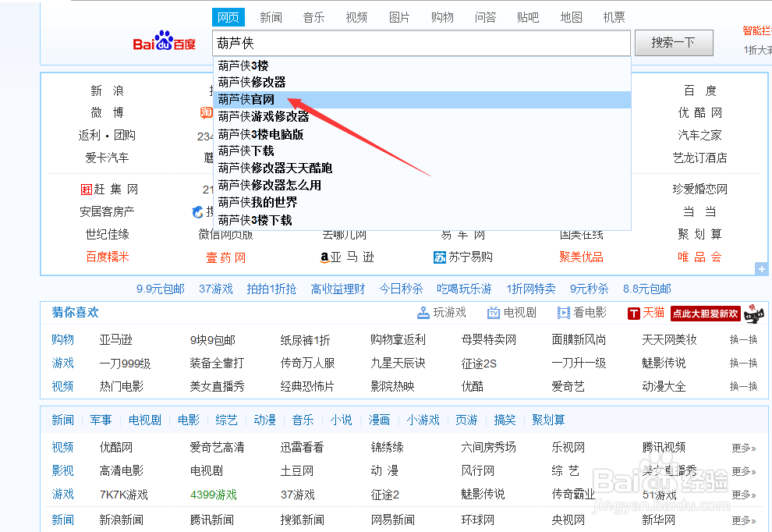Choose suggestion 葫芦侠3楼电脑版

(422, 134)
